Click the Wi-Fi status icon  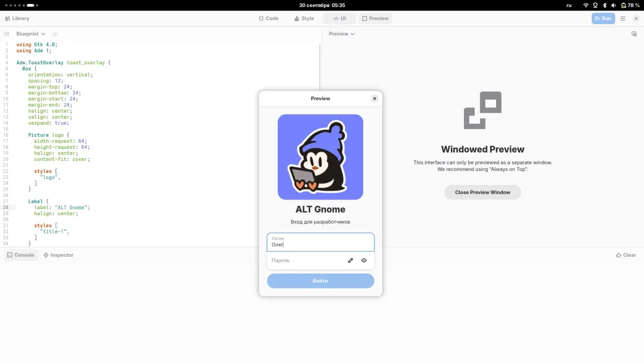(x=586, y=5)
